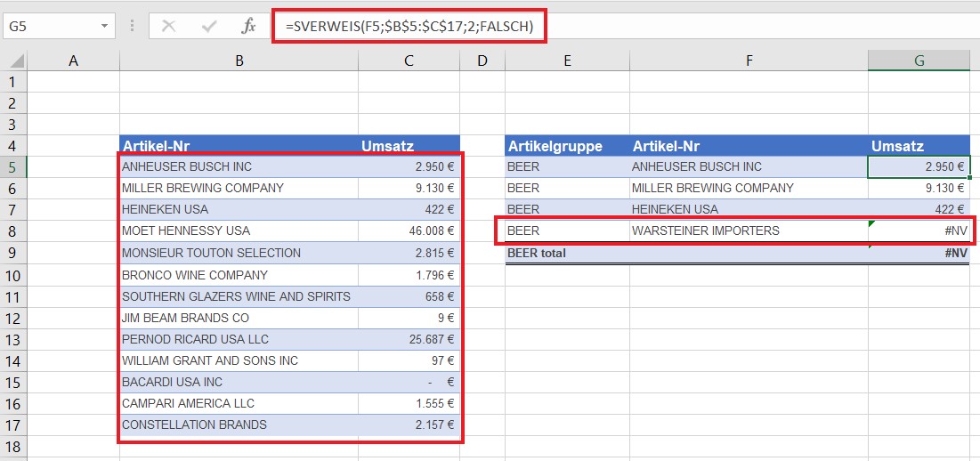Image resolution: width=980 pixels, height=461 pixels.
Task: Select cell F6 MILLER BREWING COMPANY
Action: pyautogui.click(x=749, y=188)
